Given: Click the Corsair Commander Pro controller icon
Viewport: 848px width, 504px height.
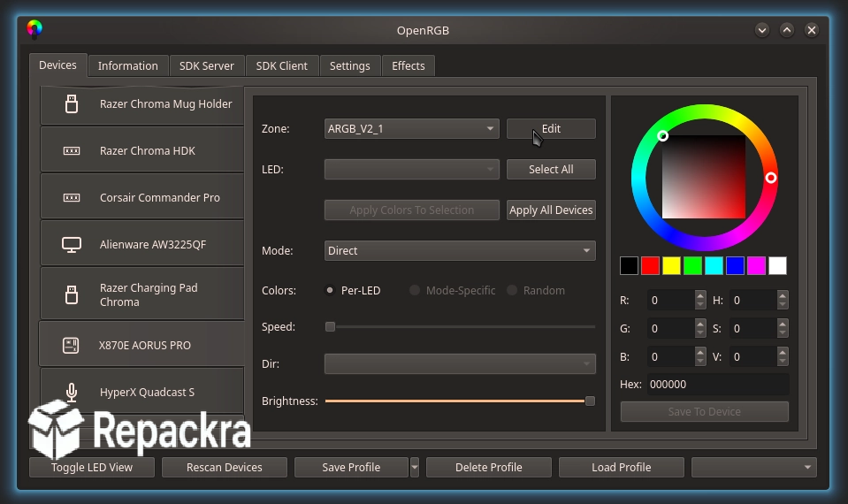Looking at the screenshot, I should 72,197.
